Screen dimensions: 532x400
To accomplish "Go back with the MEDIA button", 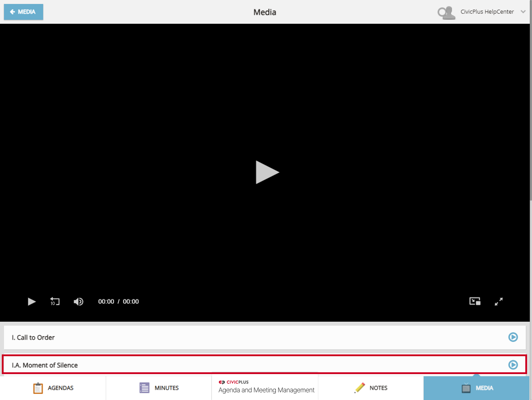I will pyautogui.click(x=23, y=12).
